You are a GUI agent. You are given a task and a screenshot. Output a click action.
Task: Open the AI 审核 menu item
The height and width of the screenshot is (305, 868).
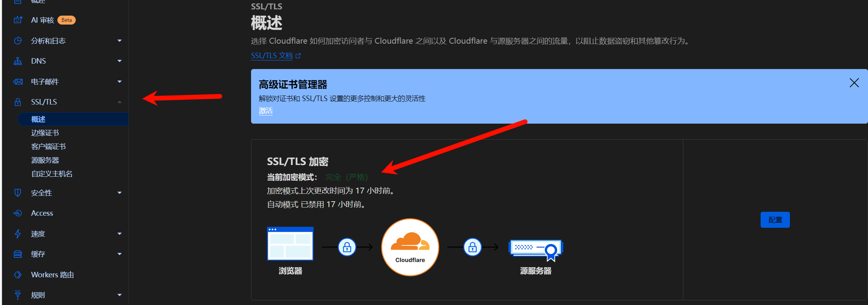pos(43,20)
